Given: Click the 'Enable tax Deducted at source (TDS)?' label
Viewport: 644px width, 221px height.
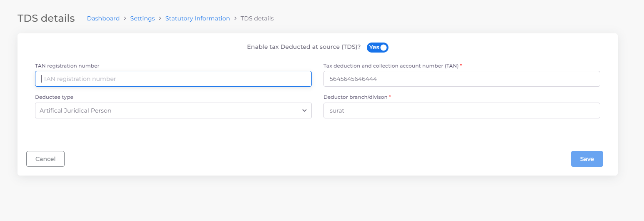Looking at the screenshot, I should tap(304, 47).
